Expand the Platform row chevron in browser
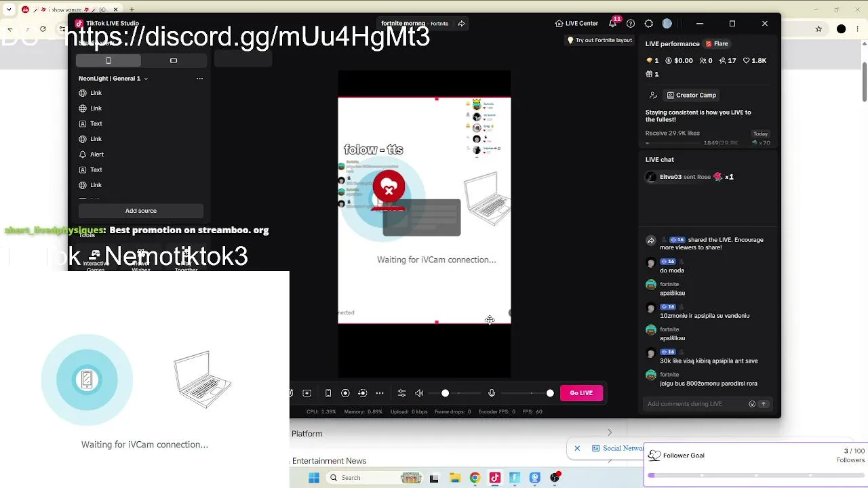The width and height of the screenshot is (868, 488). click(x=610, y=432)
